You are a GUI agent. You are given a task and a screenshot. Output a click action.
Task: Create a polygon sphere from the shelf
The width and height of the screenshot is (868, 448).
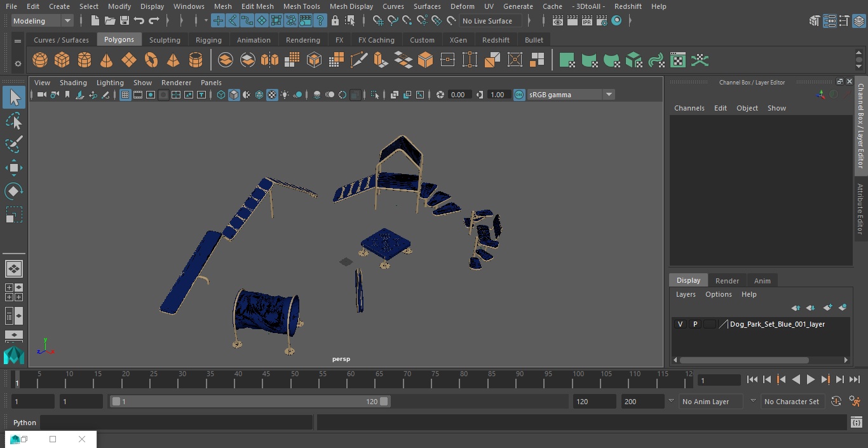pos(40,60)
